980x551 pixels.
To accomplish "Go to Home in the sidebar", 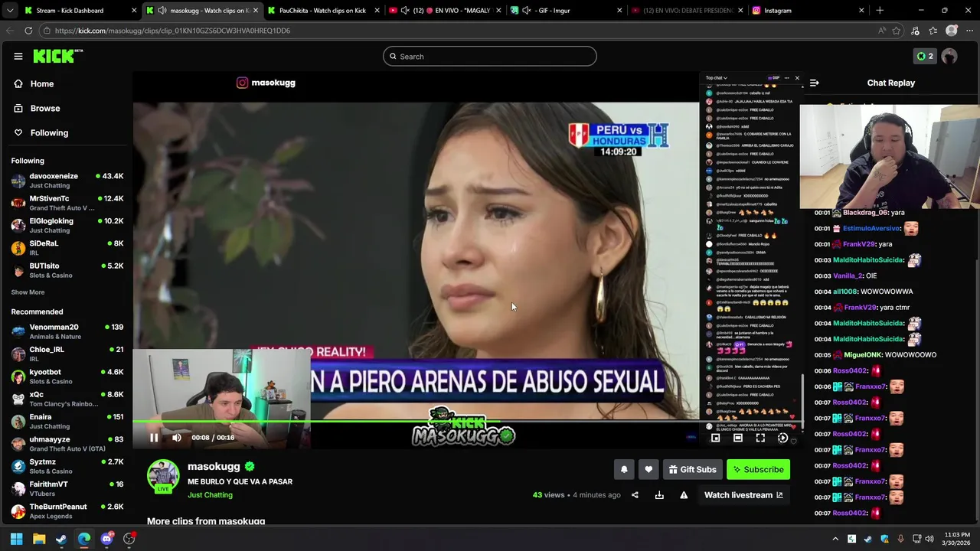I will [x=66, y=83].
